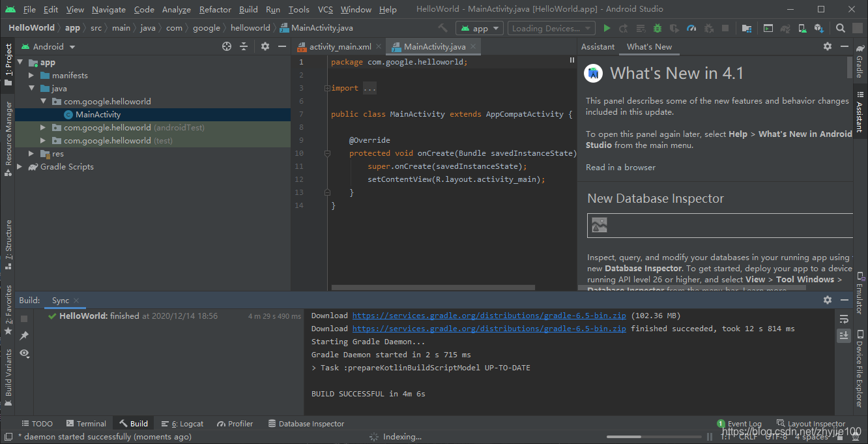Viewport: 868px width, 444px height.
Task: Expand Gradle Scripts node
Action: point(20,167)
